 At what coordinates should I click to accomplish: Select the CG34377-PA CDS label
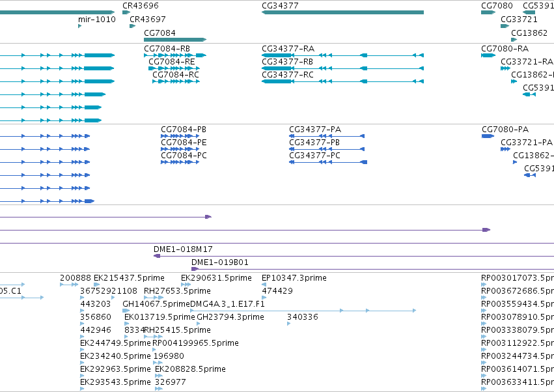pos(315,130)
